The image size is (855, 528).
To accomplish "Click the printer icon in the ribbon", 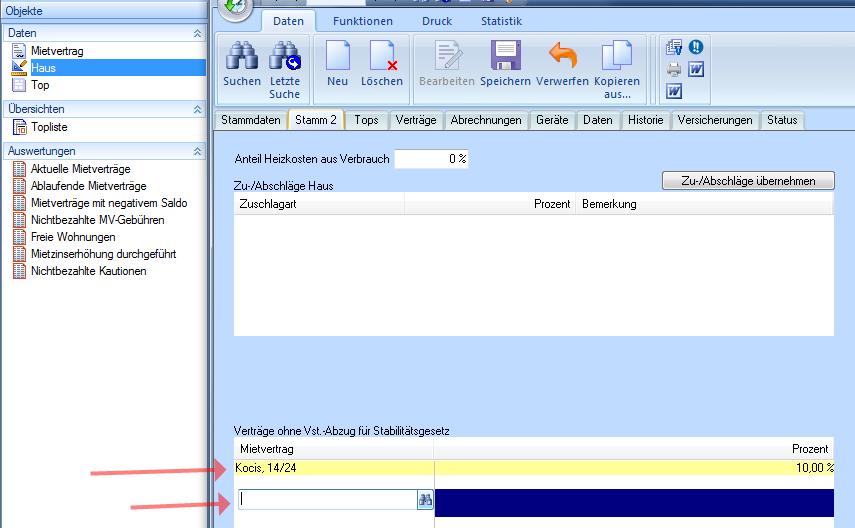I will point(674,69).
